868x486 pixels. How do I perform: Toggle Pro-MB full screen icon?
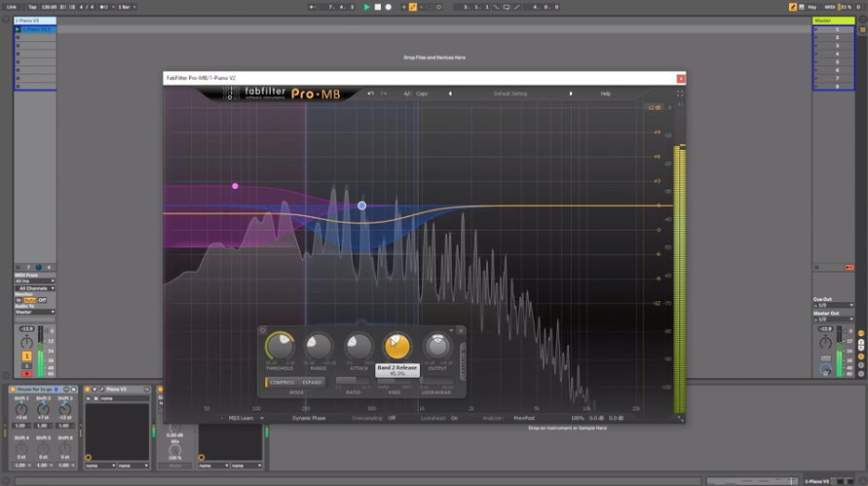680,93
